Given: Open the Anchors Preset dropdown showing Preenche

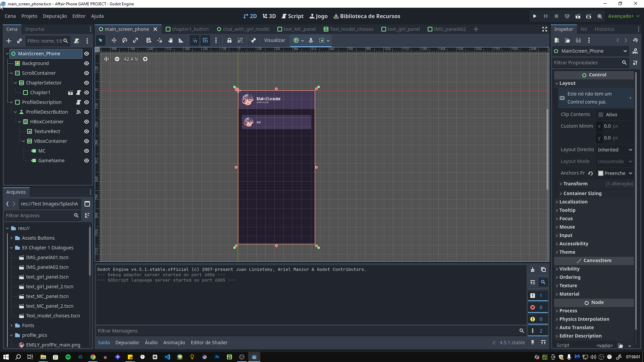Looking at the screenshot, I should click(x=615, y=173).
